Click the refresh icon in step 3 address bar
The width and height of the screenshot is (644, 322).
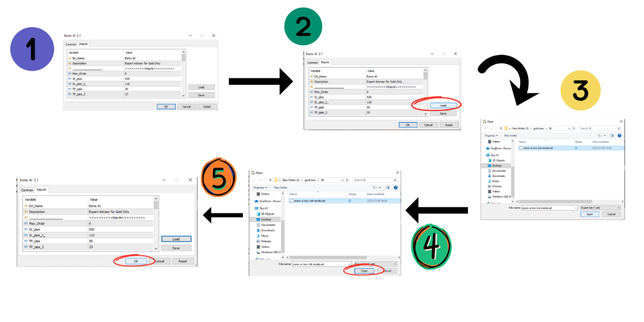click(x=574, y=129)
